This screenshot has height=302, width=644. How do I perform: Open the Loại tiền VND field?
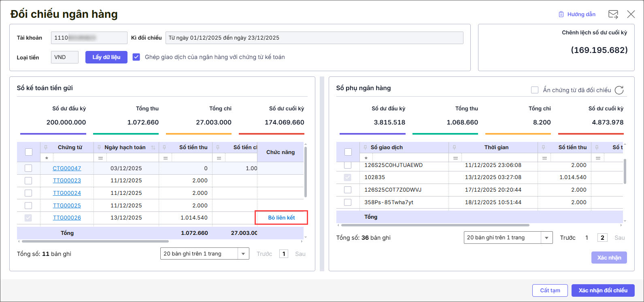tap(65, 57)
